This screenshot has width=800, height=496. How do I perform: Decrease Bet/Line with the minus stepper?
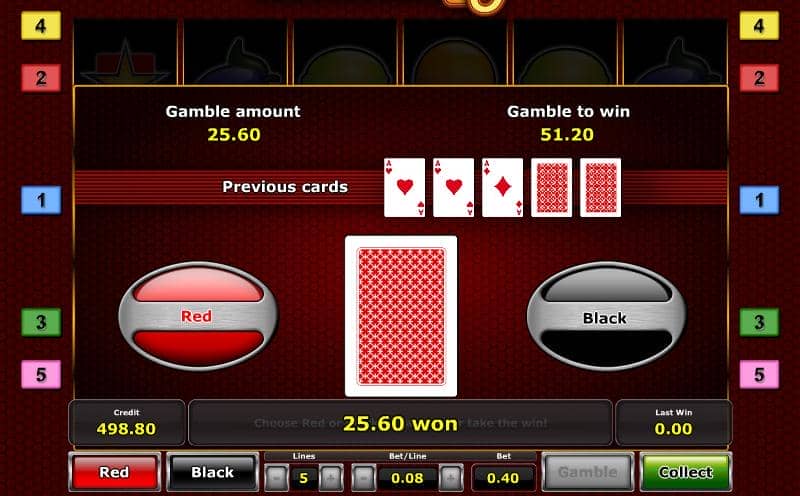tap(363, 478)
